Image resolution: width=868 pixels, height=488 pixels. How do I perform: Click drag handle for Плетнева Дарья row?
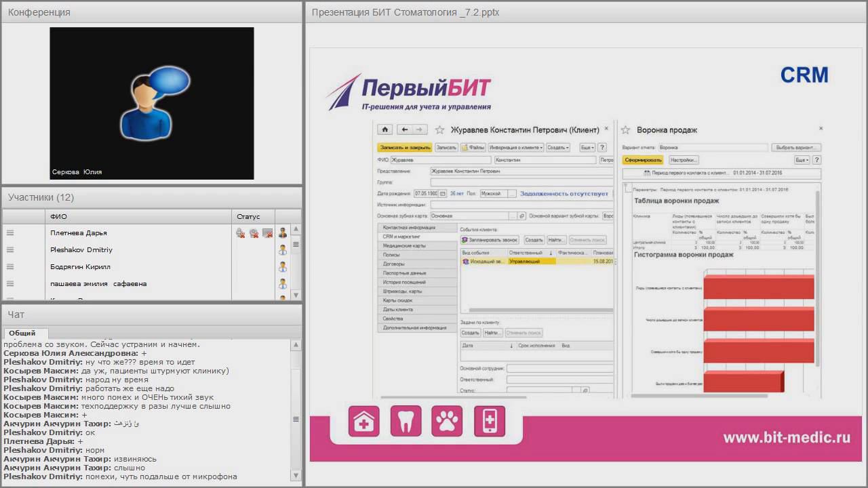coord(10,232)
